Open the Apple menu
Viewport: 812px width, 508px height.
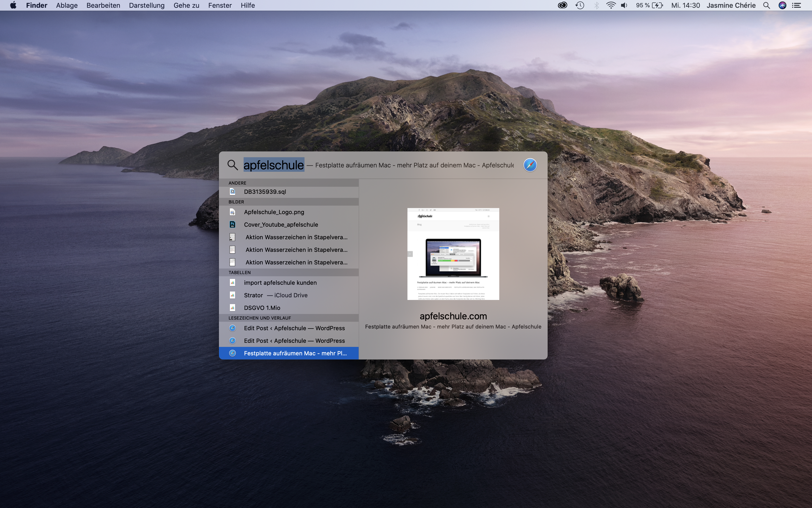click(13, 5)
